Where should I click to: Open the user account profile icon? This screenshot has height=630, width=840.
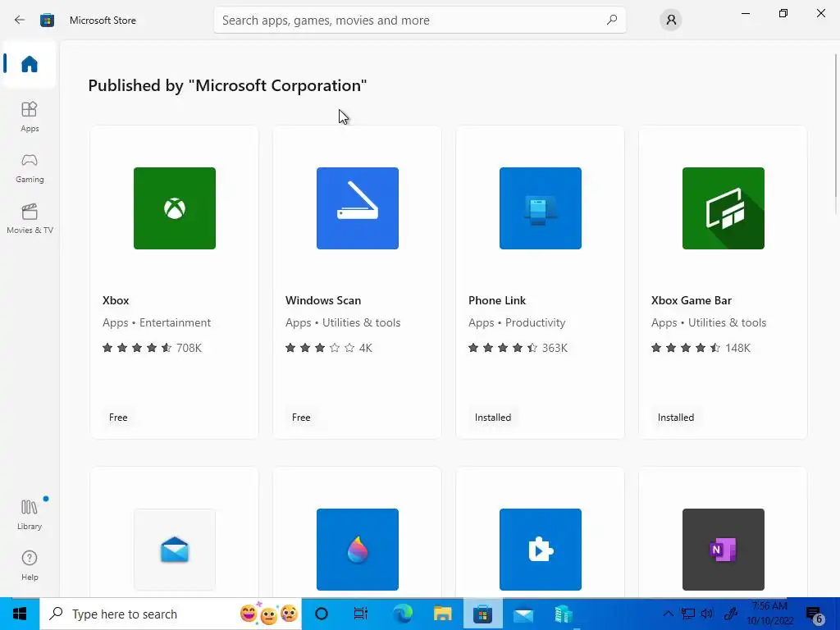click(671, 20)
